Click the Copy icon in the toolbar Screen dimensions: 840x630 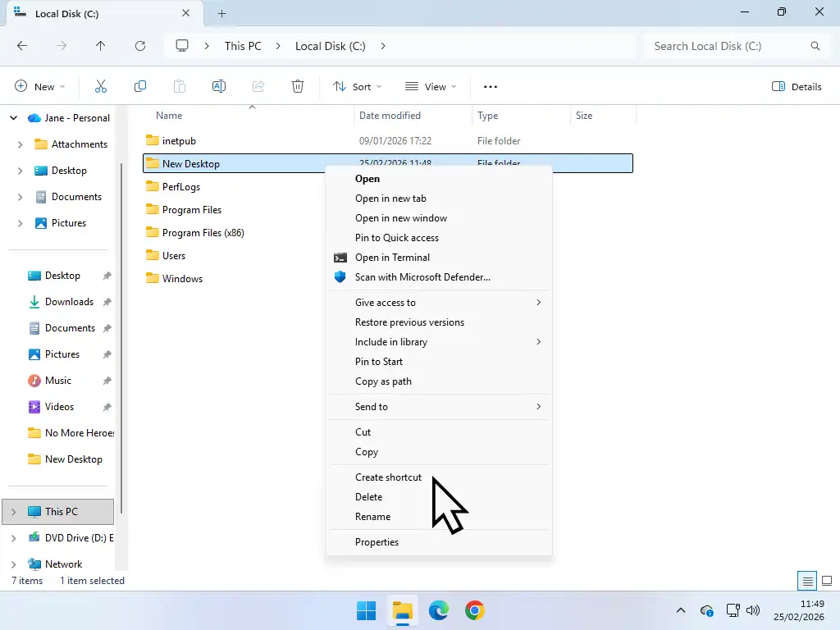tap(139, 86)
